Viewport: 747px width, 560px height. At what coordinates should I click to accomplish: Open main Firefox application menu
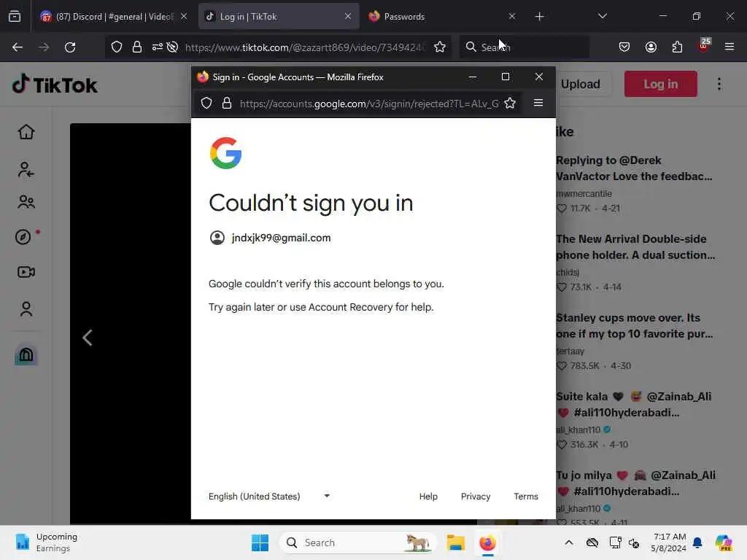(x=729, y=47)
